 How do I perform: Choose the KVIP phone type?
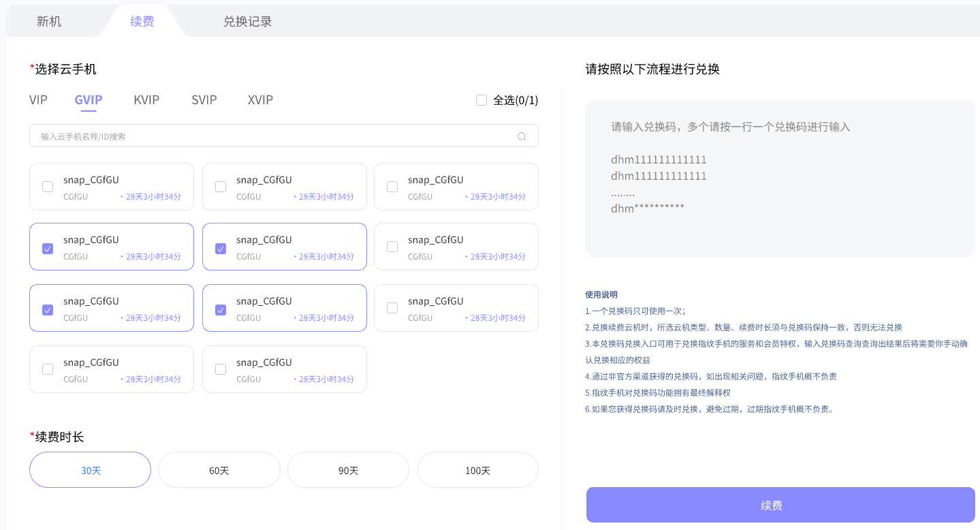(146, 100)
